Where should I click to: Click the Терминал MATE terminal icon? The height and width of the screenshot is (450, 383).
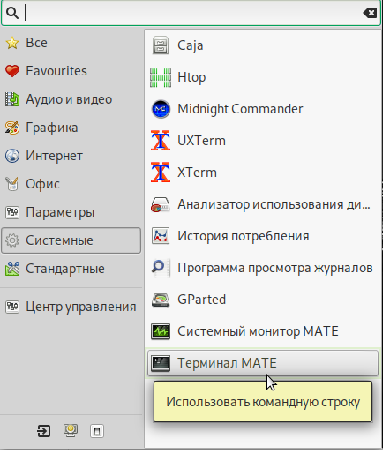pyautogui.click(x=161, y=363)
